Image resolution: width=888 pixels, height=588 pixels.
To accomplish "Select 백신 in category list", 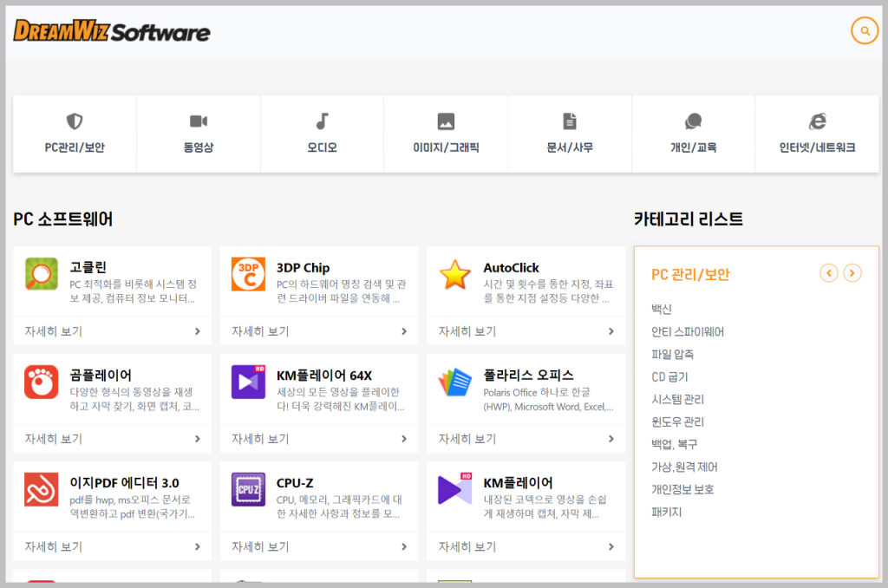I will [662, 309].
